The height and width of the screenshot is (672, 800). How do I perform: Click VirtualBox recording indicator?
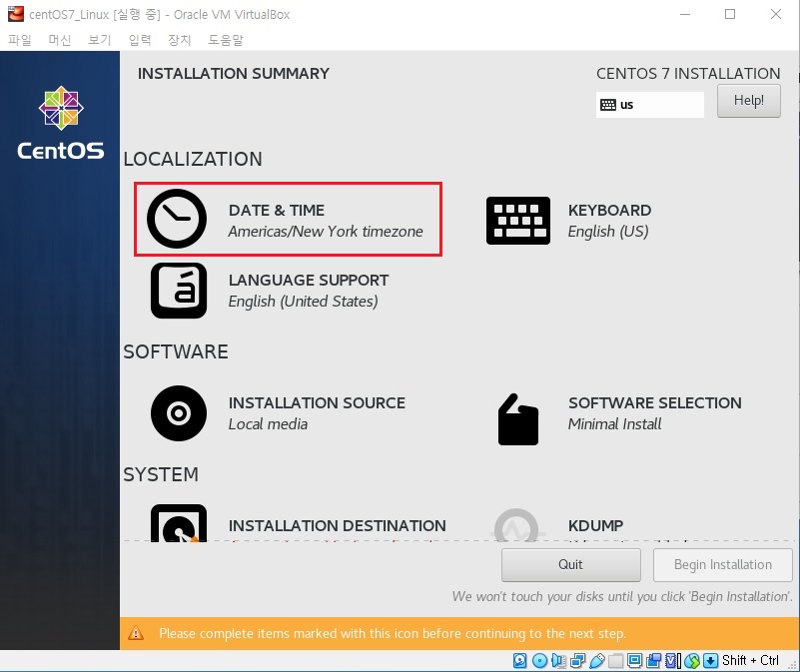point(653,660)
